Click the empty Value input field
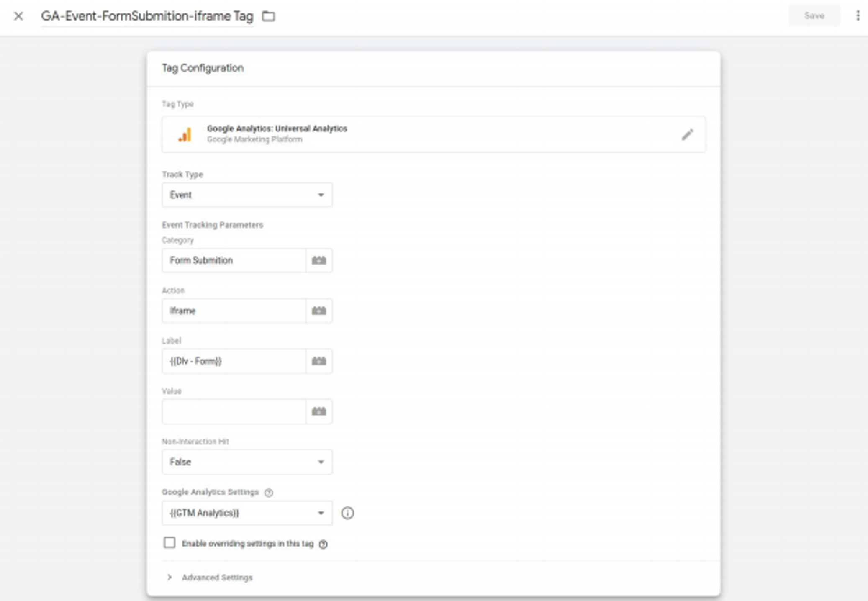 click(x=234, y=411)
